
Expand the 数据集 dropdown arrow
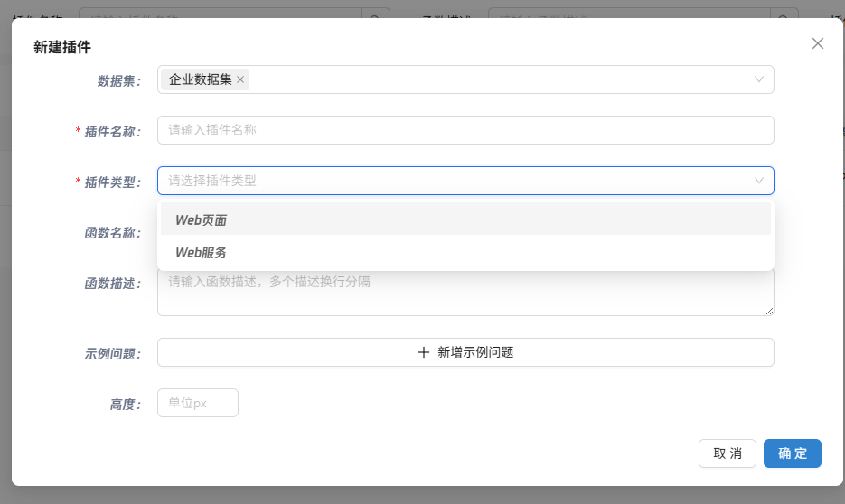tap(759, 79)
